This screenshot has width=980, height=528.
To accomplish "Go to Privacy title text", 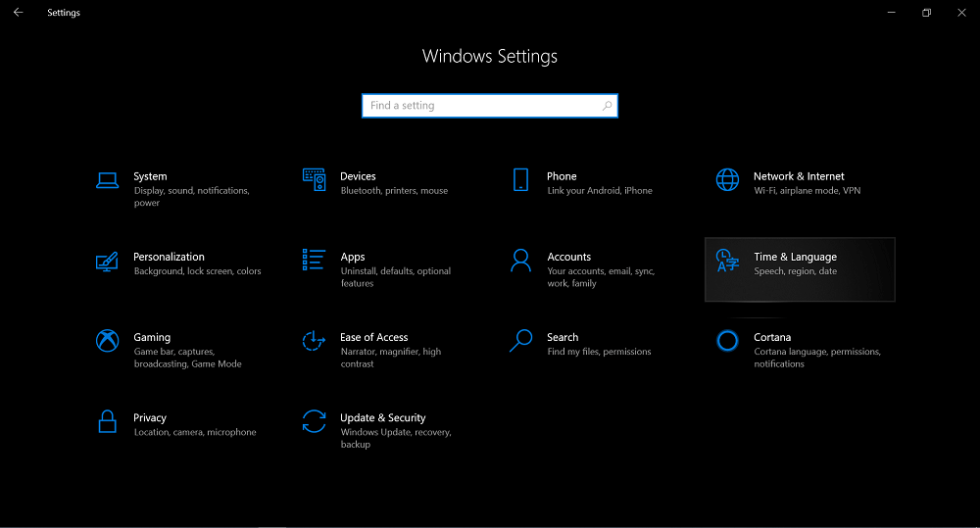I will click(x=150, y=418).
